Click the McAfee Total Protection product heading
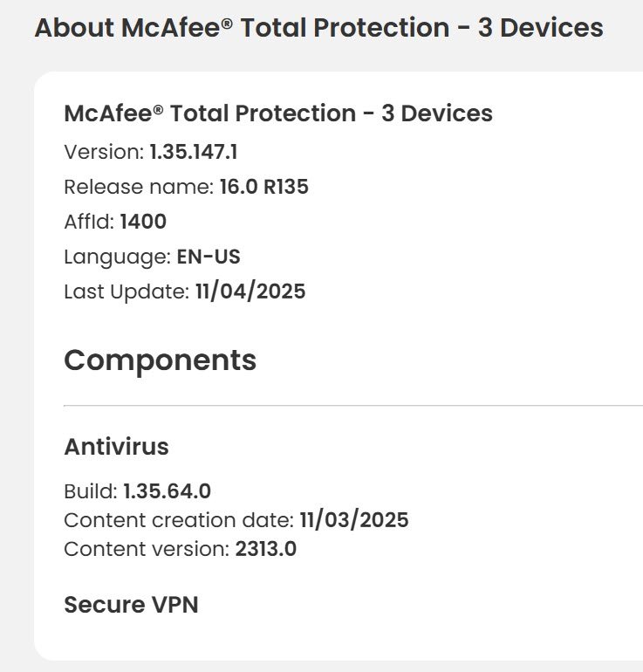 pyautogui.click(x=278, y=113)
